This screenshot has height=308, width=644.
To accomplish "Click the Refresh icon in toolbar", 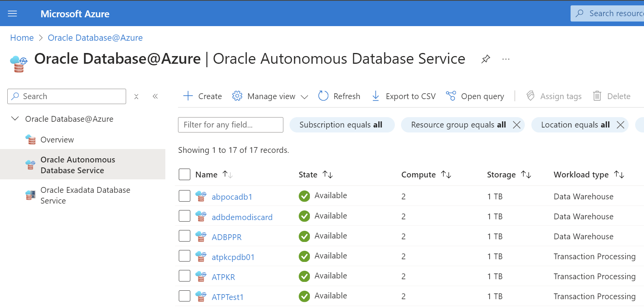I will 323,96.
